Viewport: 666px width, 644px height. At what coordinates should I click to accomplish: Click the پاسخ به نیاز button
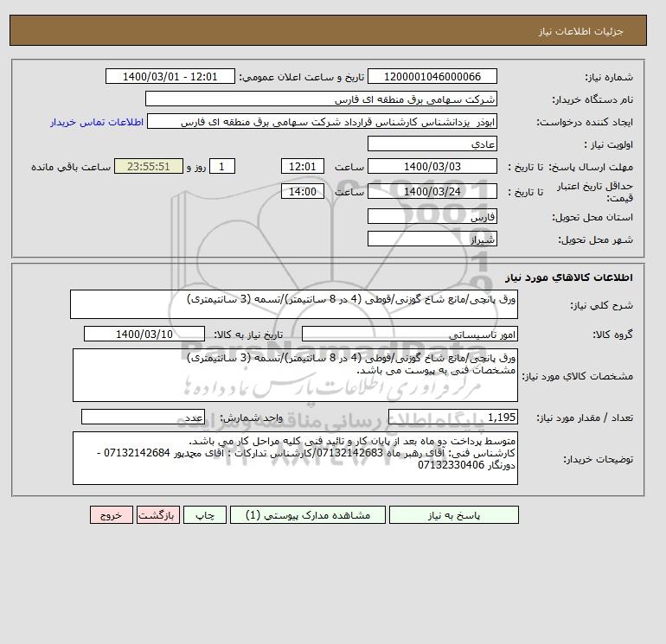coord(453,515)
